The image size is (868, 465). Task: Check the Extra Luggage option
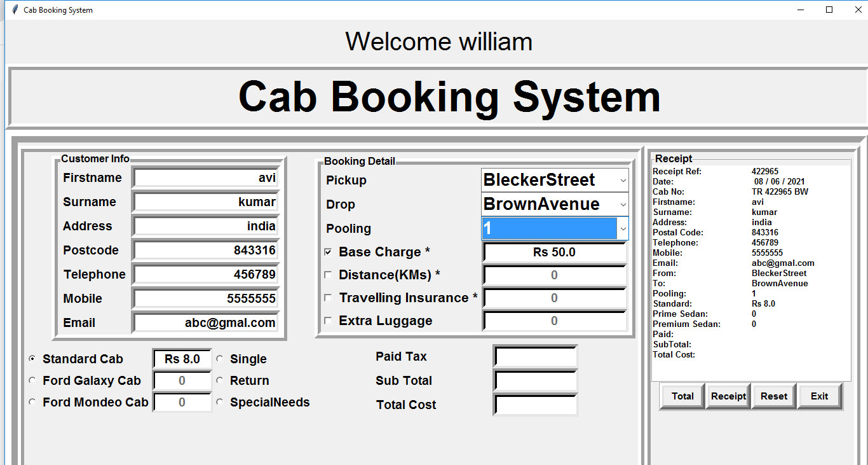click(x=329, y=321)
